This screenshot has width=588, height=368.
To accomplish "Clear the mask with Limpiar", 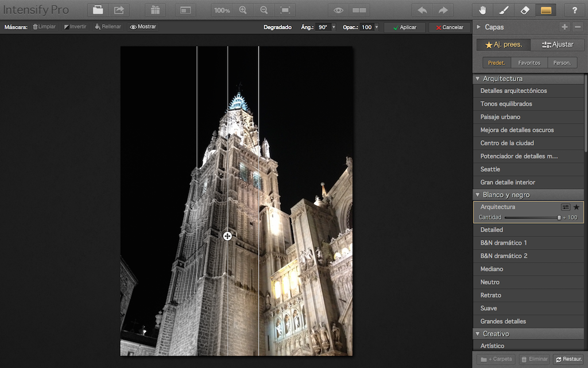I will 44,26.
